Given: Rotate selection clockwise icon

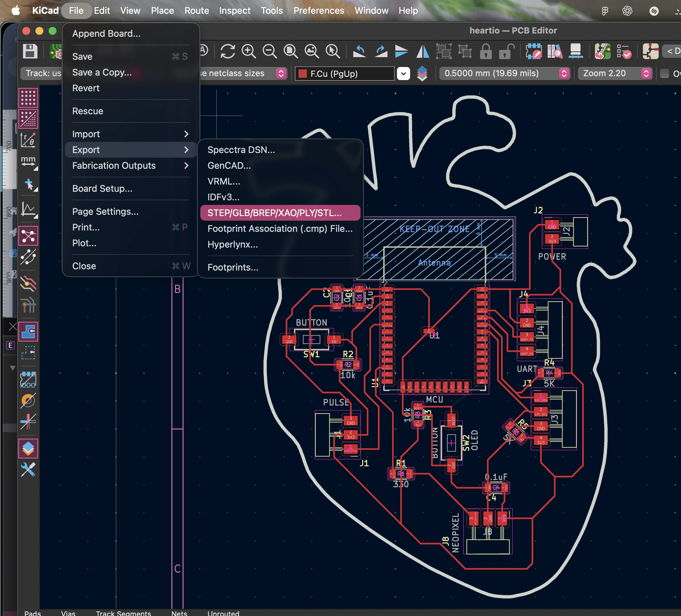Looking at the screenshot, I should click(381, 51).
